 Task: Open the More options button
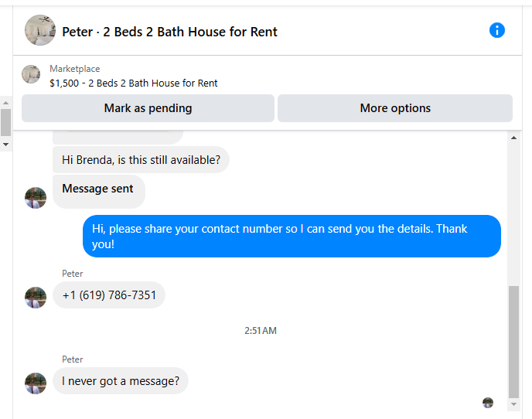pyautogui.click(x=395, y=108)
